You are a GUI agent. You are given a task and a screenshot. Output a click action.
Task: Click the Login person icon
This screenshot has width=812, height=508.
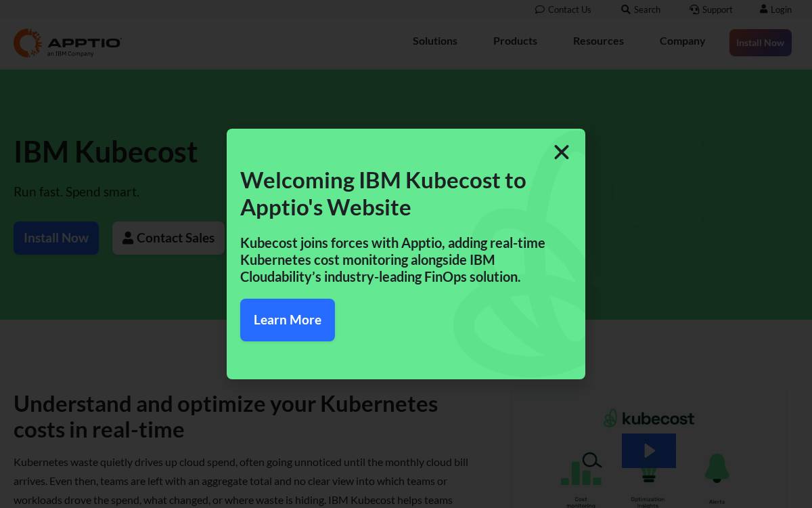pyautogui.click(x=764, y=9)
